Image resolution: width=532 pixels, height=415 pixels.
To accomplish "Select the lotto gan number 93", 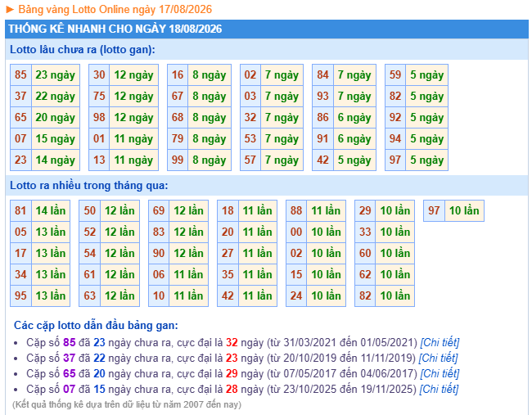I will point(322,96).
